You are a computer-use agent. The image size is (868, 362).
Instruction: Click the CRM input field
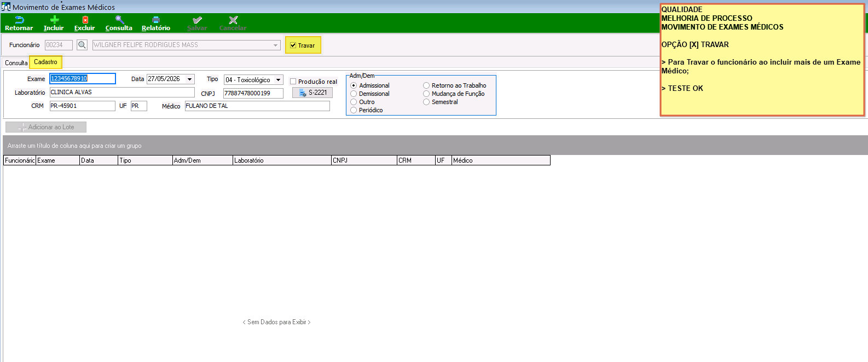83,106
